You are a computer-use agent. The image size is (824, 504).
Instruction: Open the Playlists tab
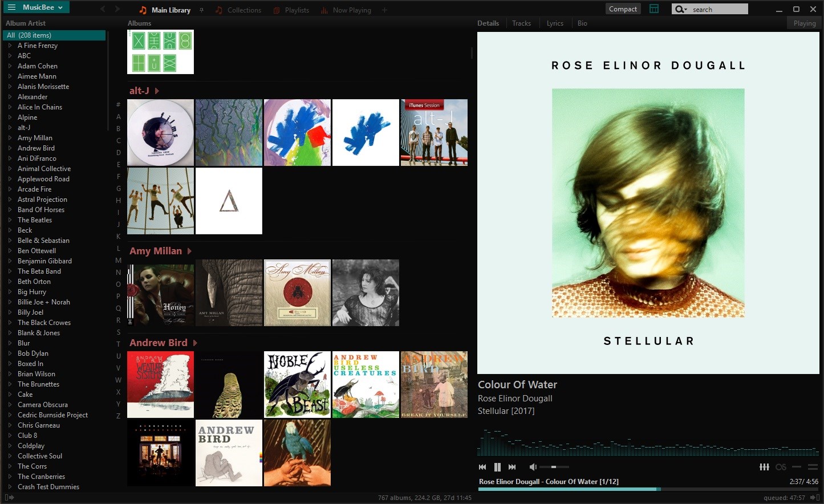297,10
